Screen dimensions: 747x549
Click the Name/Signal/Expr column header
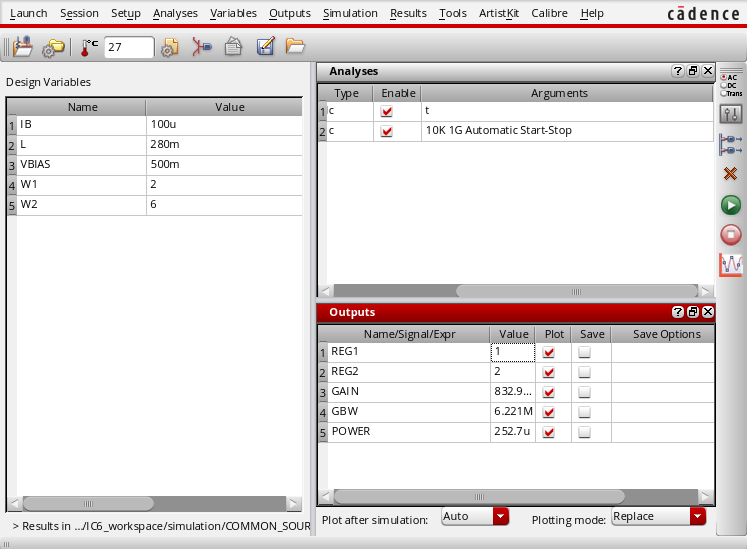pyautogui.click(x=409, y=335)
